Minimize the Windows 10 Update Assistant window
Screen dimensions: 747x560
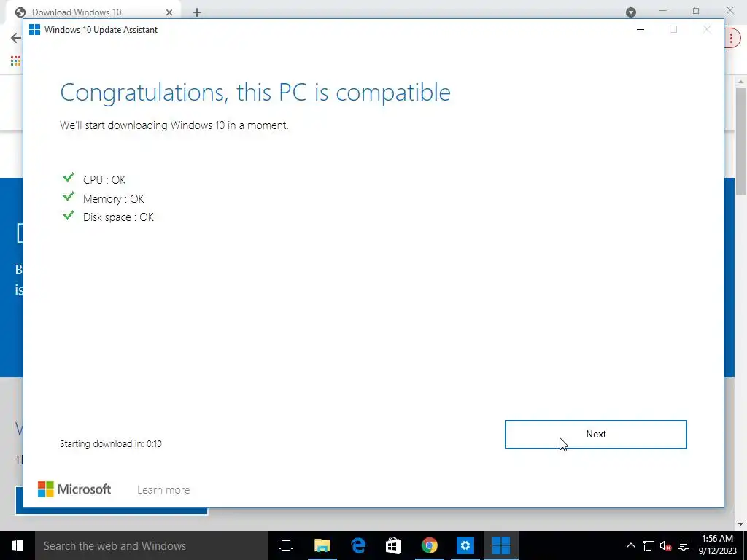pyautogui.click(x=640, y=29)
